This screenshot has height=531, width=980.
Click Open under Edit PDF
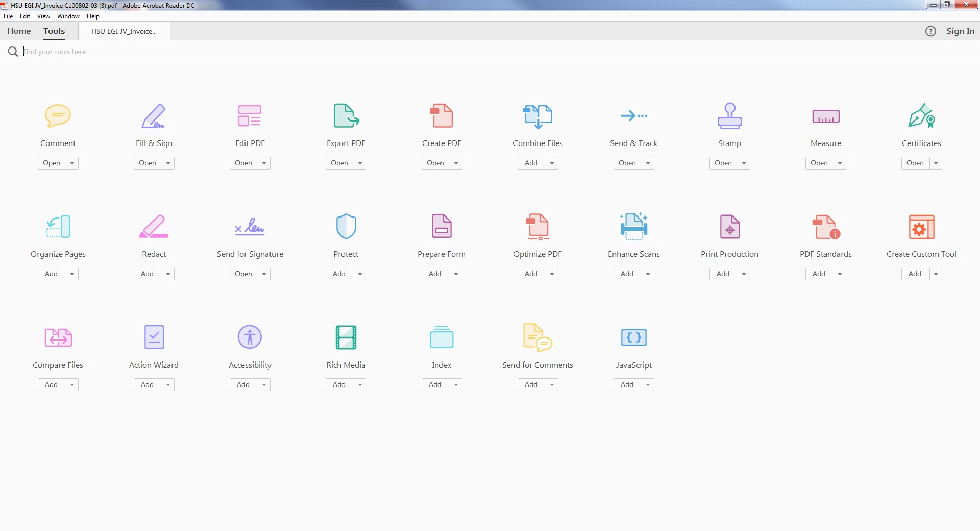pos(243,163)
